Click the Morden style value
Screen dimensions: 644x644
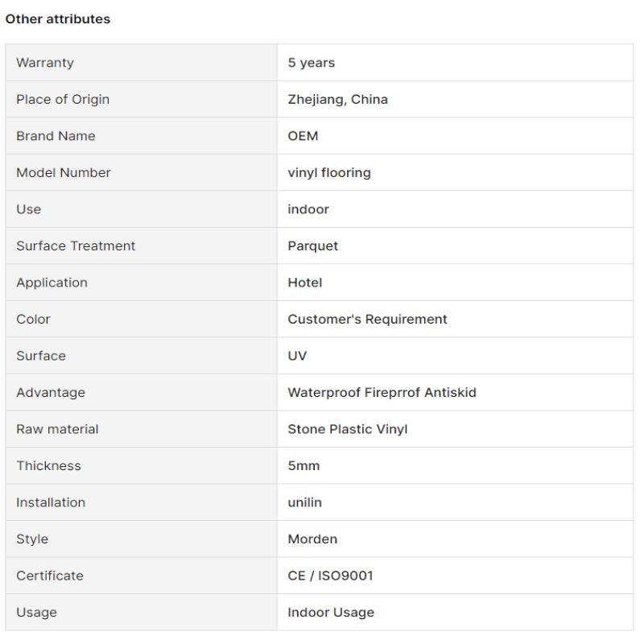click(x=312, y=539)
